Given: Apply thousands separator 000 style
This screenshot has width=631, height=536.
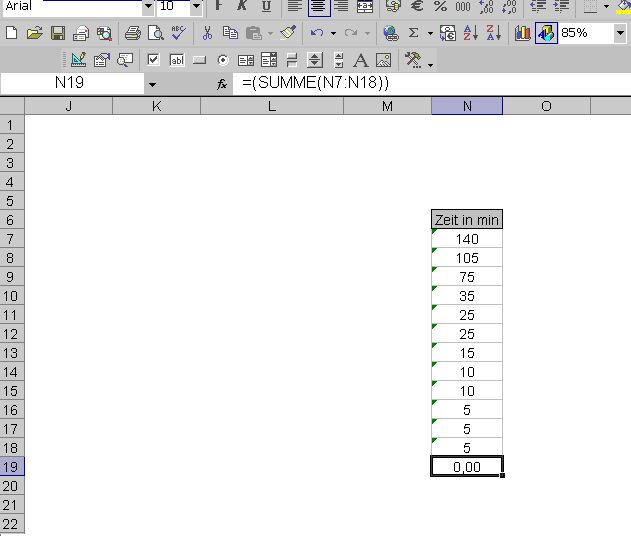Looking at the screenshot, I should pos(463,6).
